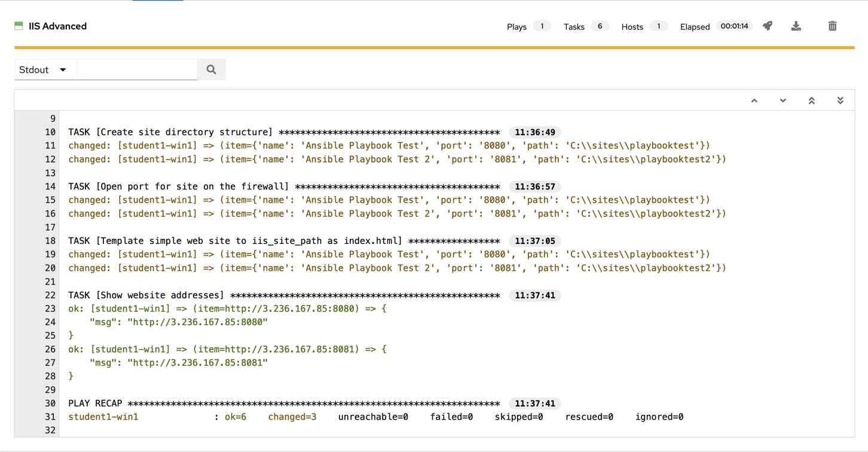Click failed=0 in the recap

451,417
